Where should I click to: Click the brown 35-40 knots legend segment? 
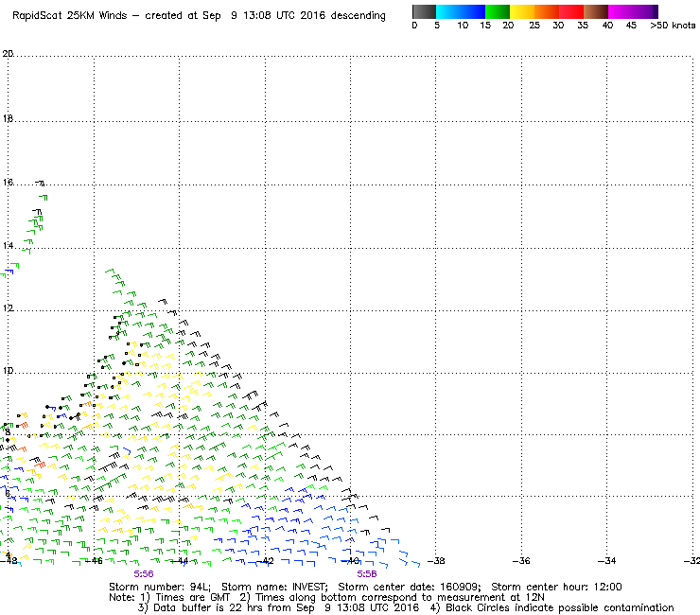point(596,11)
